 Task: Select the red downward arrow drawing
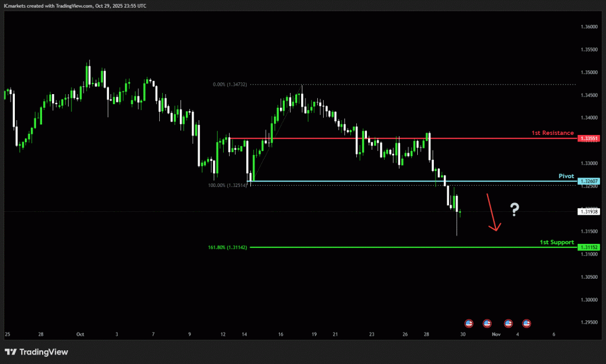pos(492,213)
